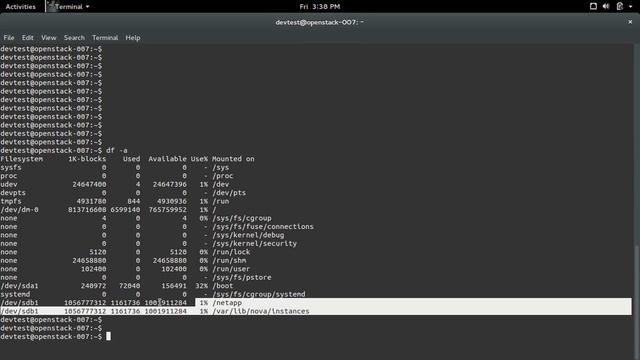Open the Activities overview
The height and width of the screenshot is (360, 640).
coord(20,7)
